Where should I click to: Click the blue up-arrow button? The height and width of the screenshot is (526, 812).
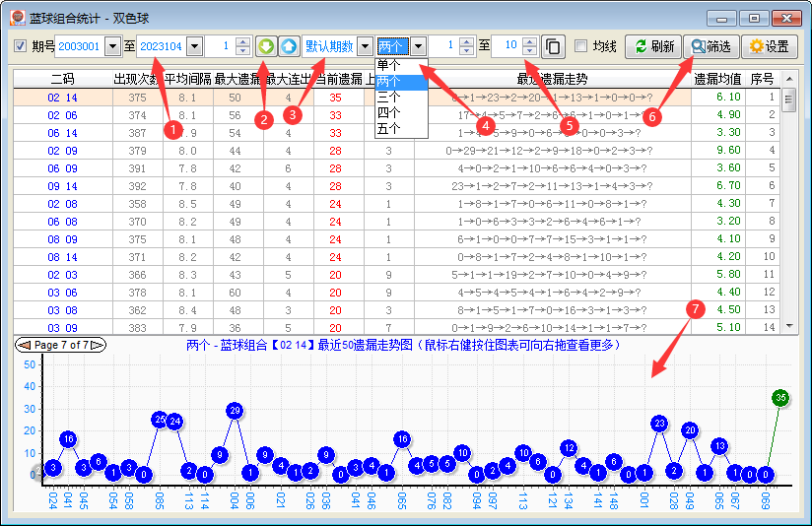coord(288,46)
